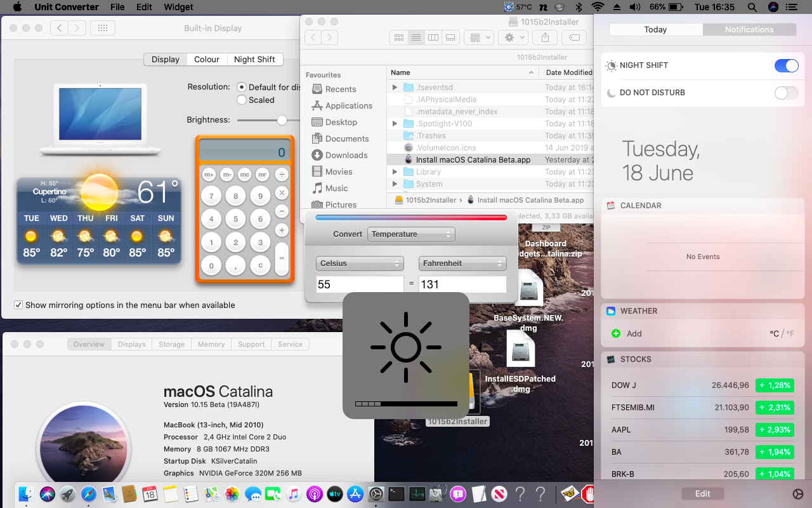Open the Fahrenheit target unit dropdown
812x508 pixels.
(462, 263)
